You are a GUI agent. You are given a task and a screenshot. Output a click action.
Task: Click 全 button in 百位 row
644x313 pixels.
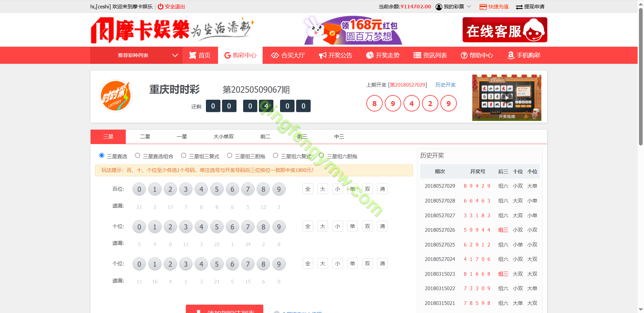(x=308, y=189)
